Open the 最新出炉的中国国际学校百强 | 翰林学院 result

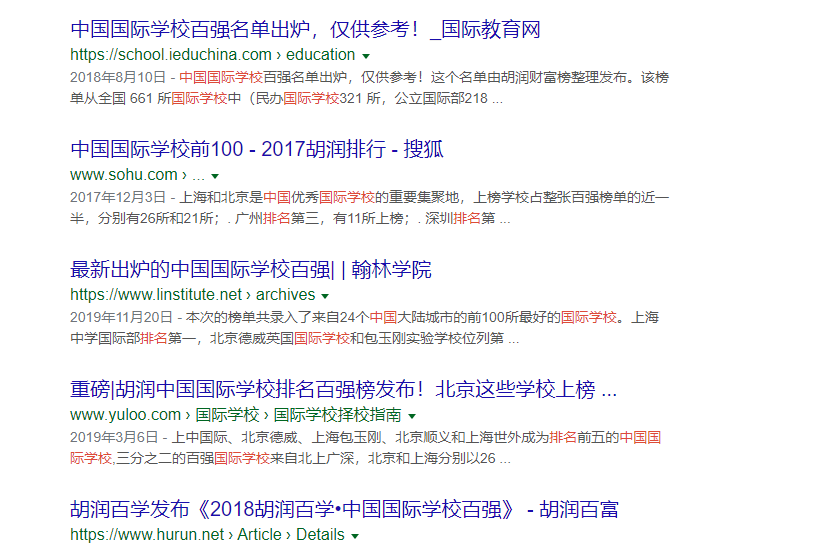[251, 269]
